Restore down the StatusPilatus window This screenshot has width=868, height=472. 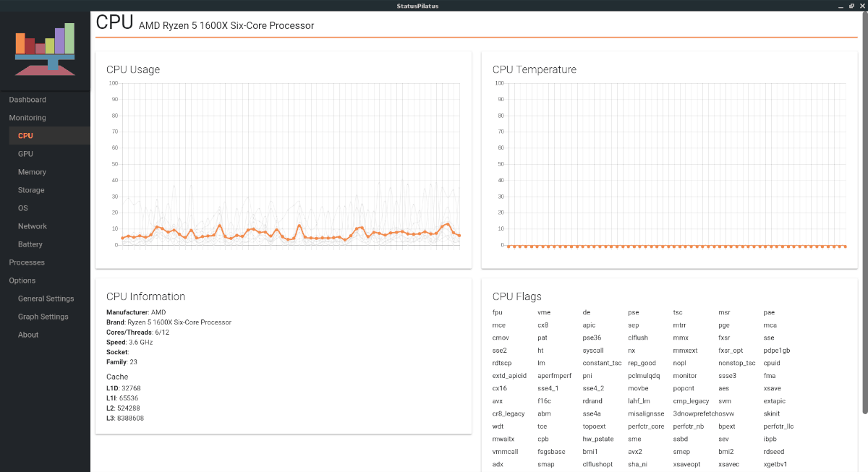[851, 6]
